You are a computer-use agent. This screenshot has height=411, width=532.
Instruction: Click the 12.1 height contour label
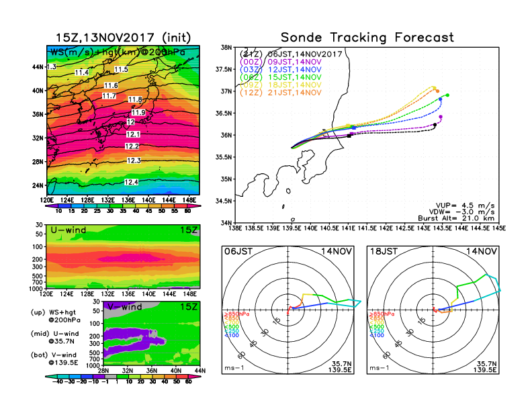133,134
